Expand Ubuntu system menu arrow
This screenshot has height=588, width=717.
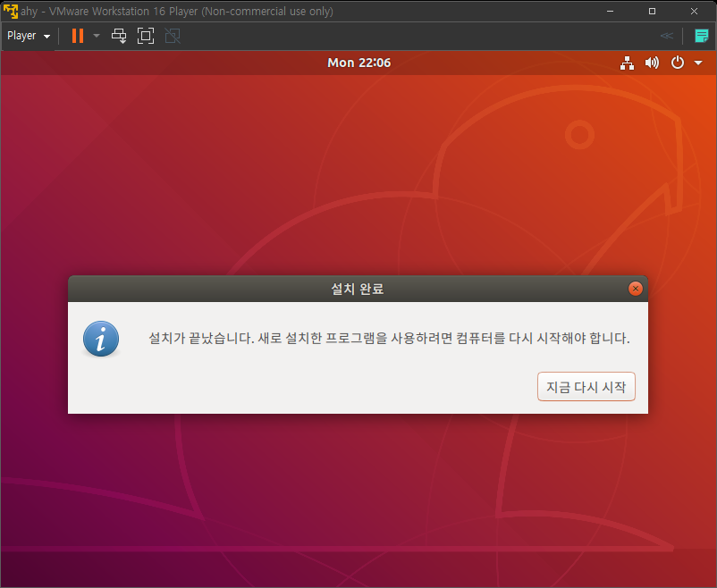[x=698, y=63]
